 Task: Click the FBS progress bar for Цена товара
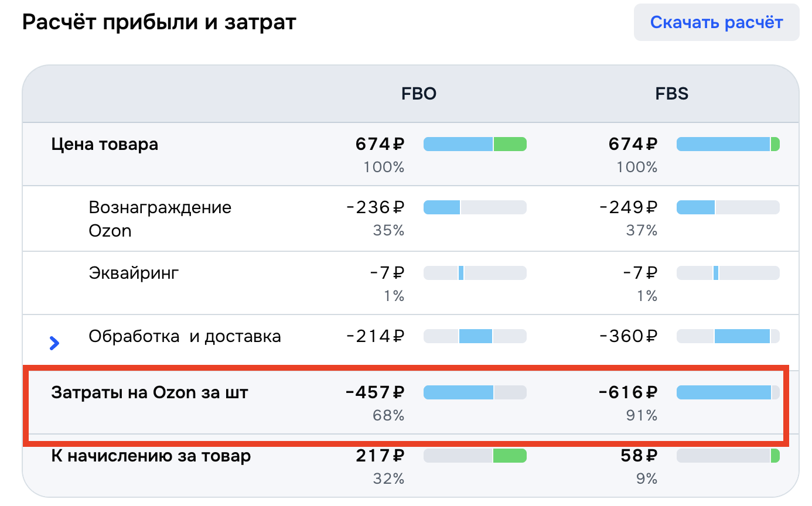coord(728,143)
